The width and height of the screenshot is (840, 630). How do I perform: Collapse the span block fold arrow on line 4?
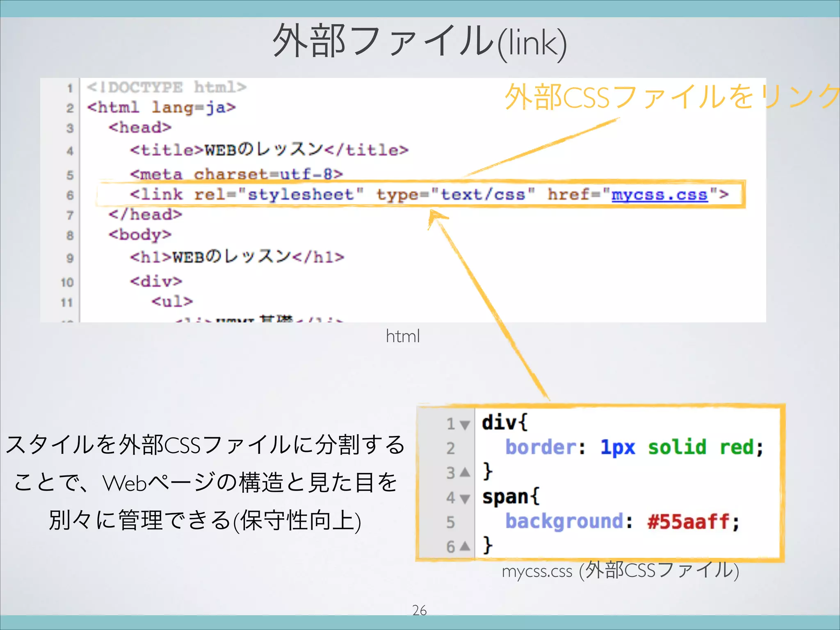[465, 499]
